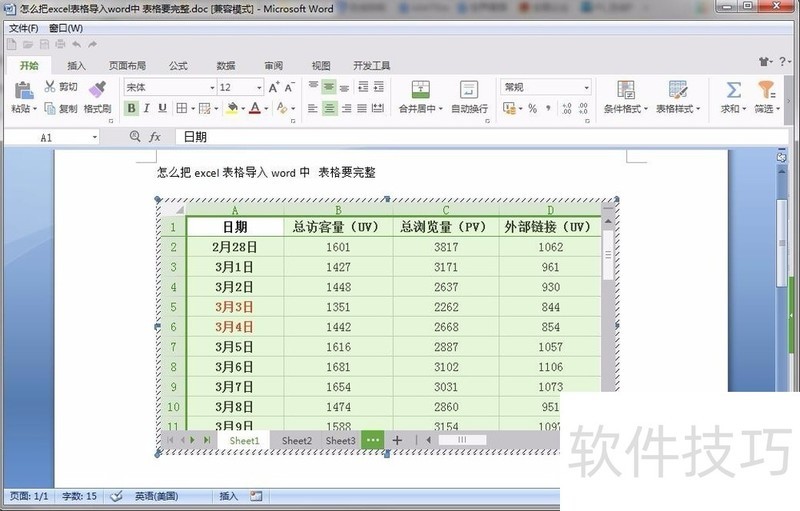The height and width of the screenshot is (511, 800).
Task: Open the 文件(F) menu
Action: tap(23, 28)
